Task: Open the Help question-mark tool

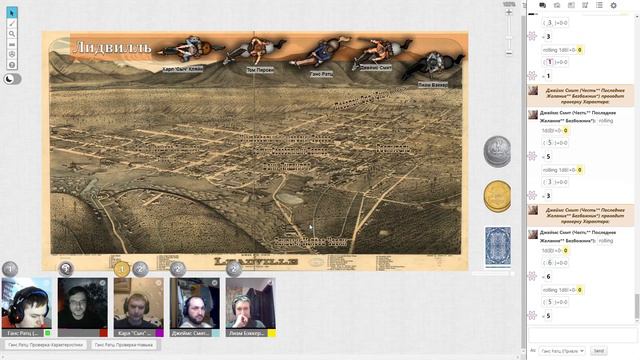Action: pos(12,64)
